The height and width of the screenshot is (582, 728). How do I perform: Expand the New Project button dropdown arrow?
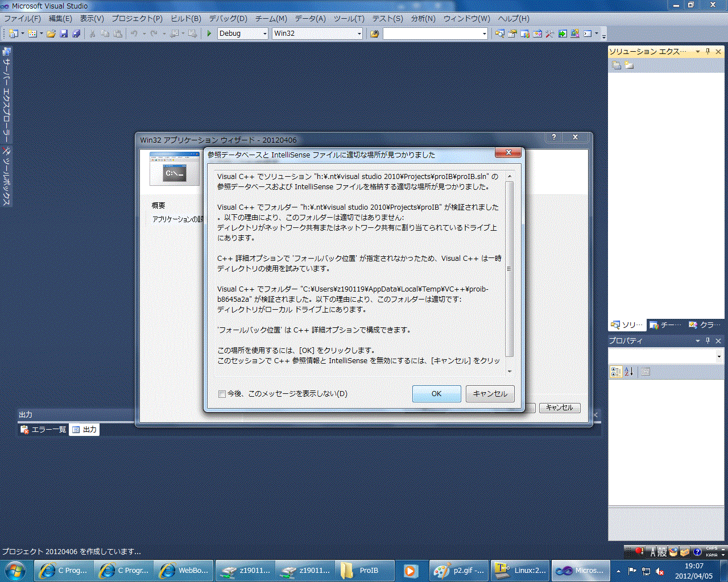click(23, 34)
